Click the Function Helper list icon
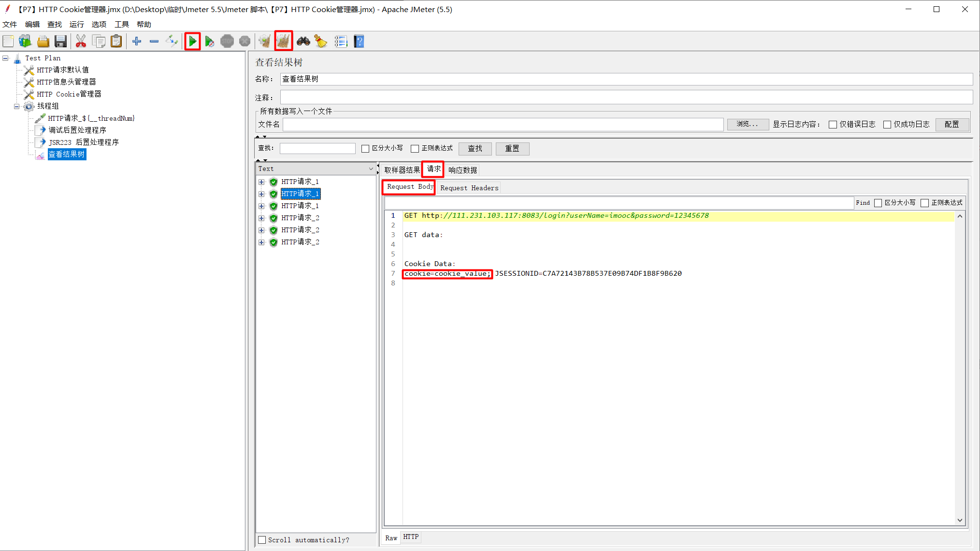This screenshot has width=980, height=551. [x=341, y=42]
